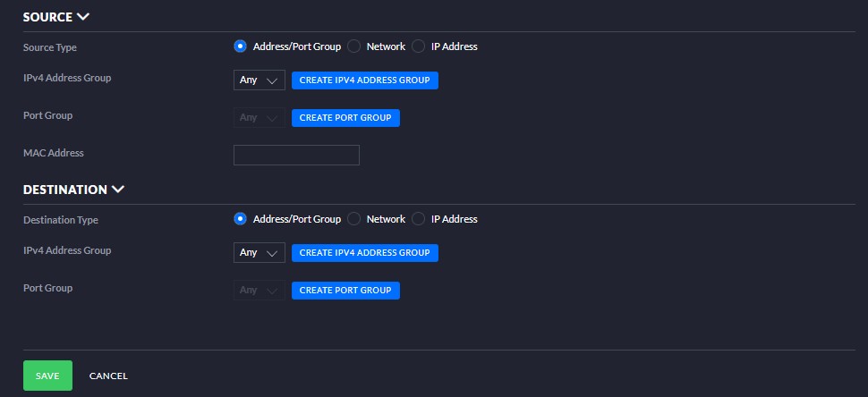The height and width of the screenshot is (397, 868).
Task: Set Destination Type to IP Address
Action: click(x=418, y=219)
